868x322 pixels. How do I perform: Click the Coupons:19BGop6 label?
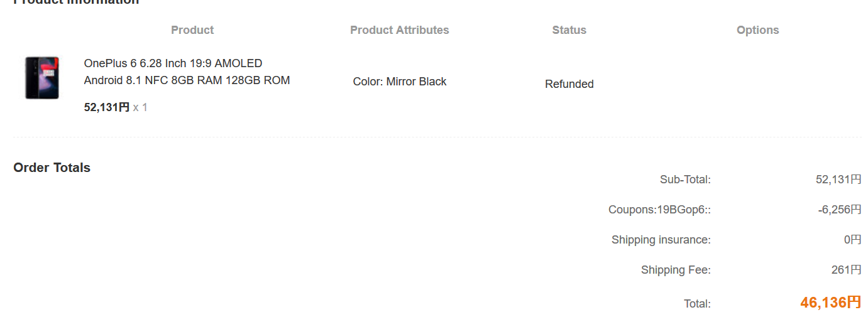(659, 210)
